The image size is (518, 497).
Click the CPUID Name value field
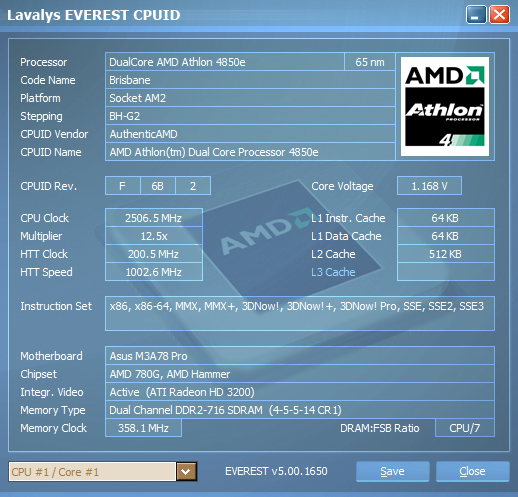250,152
